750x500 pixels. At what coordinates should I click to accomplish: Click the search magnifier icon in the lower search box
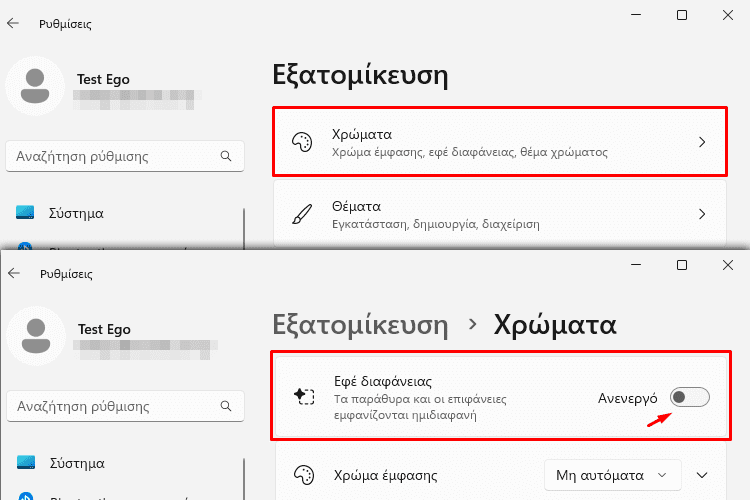coord(226,406)
